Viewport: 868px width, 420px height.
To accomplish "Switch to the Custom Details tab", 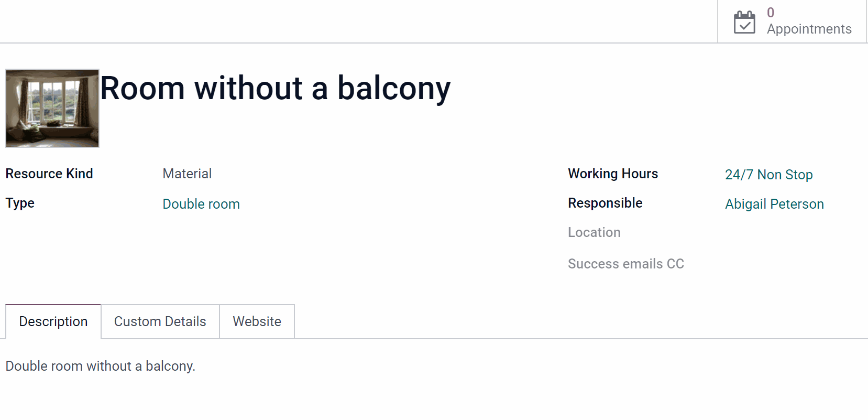I will coord(160,321).
